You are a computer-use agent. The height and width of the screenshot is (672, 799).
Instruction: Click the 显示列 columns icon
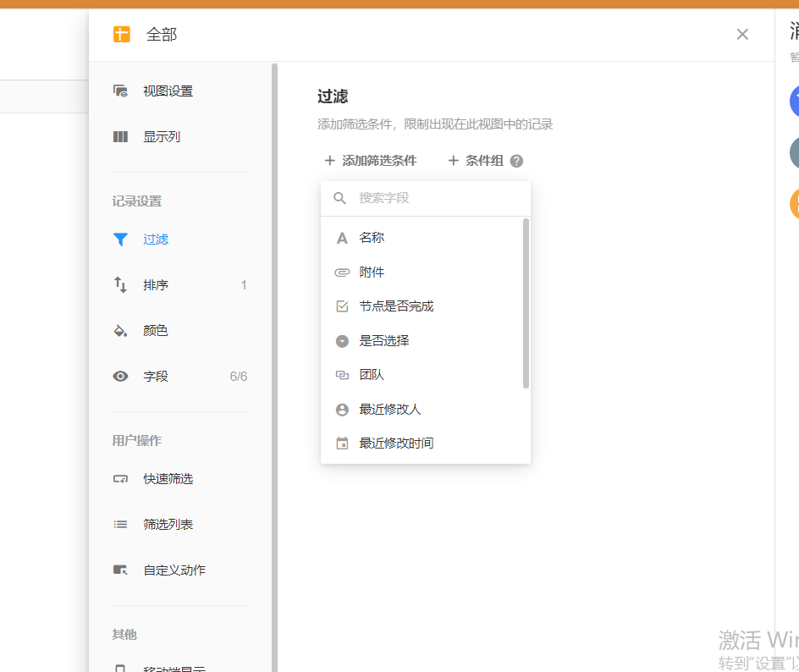click(121, 137)
